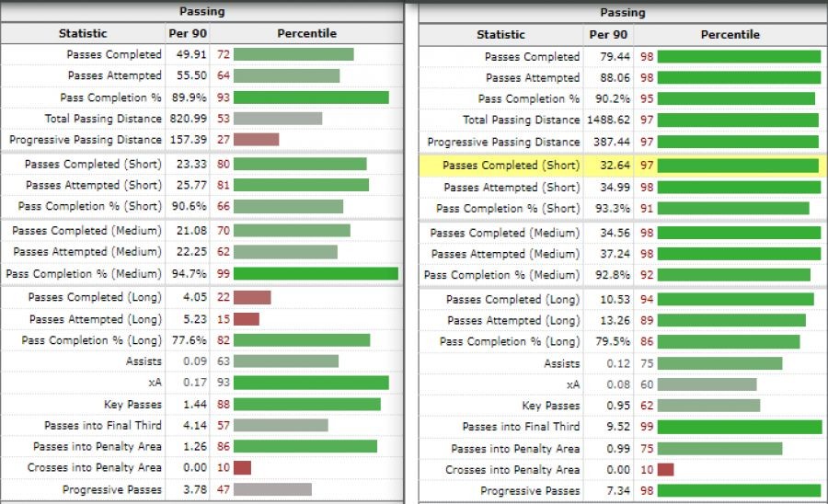Select the red bar beside percentile 15
828x504 pixels.
point(246,319)
